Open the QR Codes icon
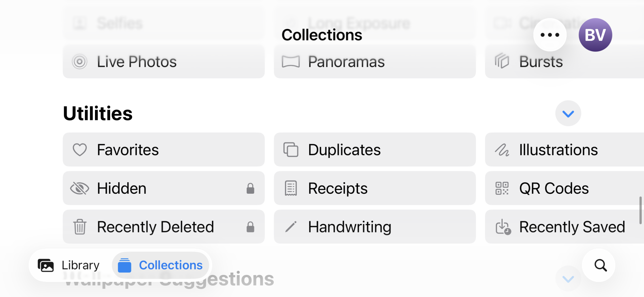This screenshot has height=297, width=644. [x=502, y=188]
